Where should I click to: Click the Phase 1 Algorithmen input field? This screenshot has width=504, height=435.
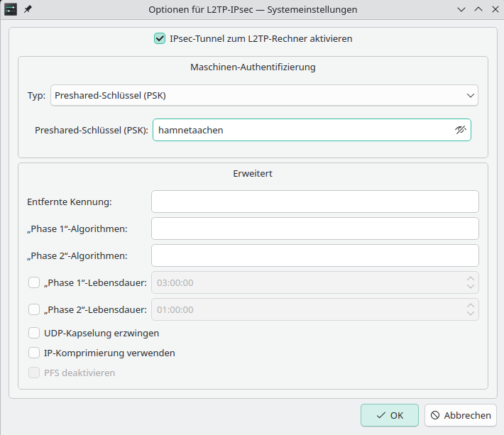314,228
